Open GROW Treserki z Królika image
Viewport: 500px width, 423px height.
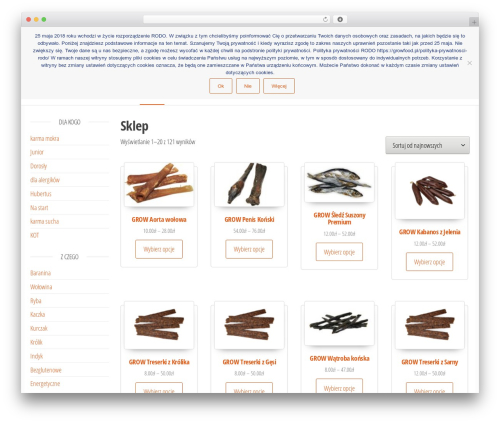(x=159, y=325)
